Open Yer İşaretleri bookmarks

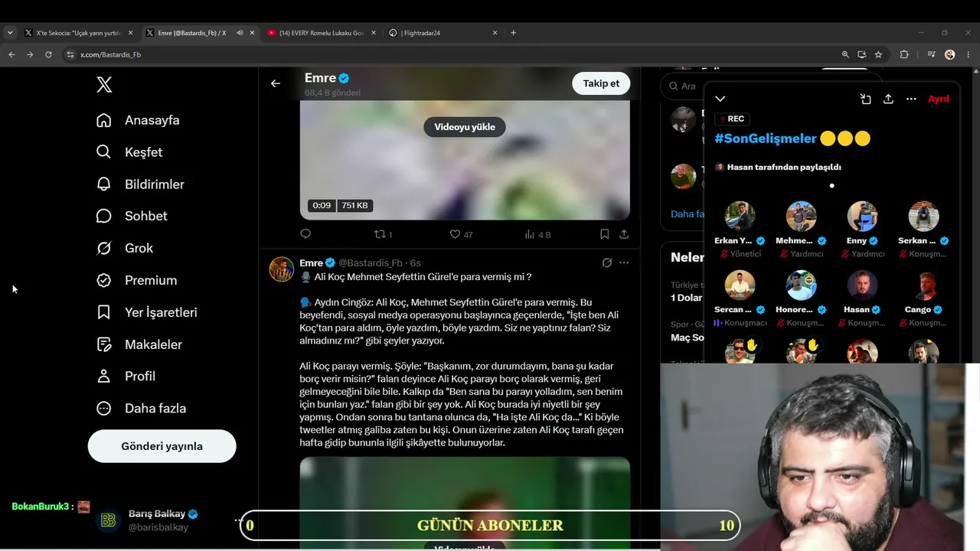[x=147, y=312]
